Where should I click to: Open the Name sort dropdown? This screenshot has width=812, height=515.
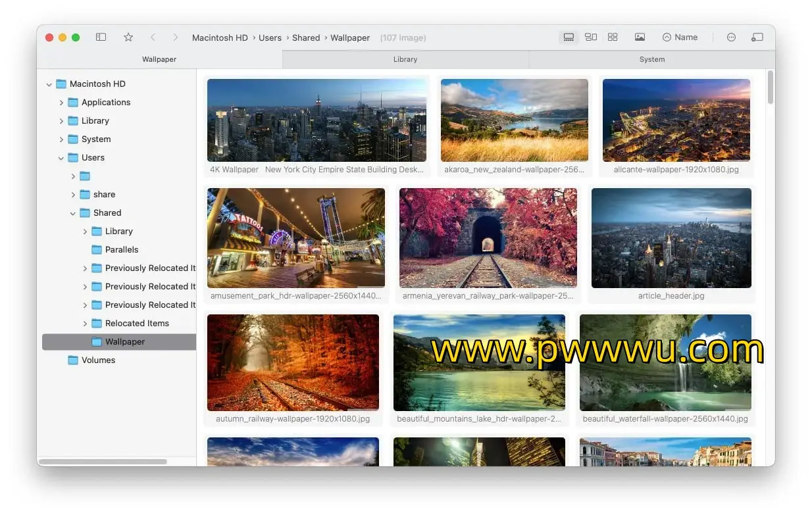tap(680, 37)
